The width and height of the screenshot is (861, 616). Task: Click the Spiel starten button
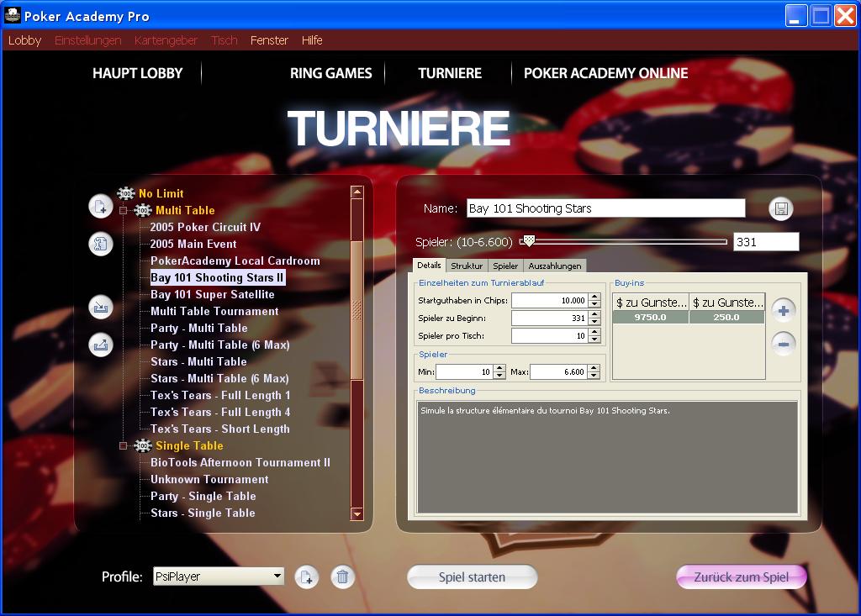[x=472, y=577]
